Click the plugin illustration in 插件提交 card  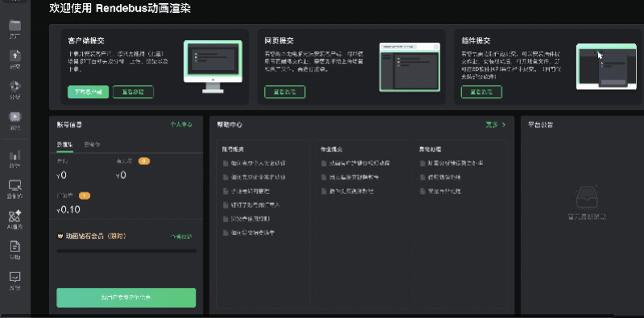(x=606, y=66)
